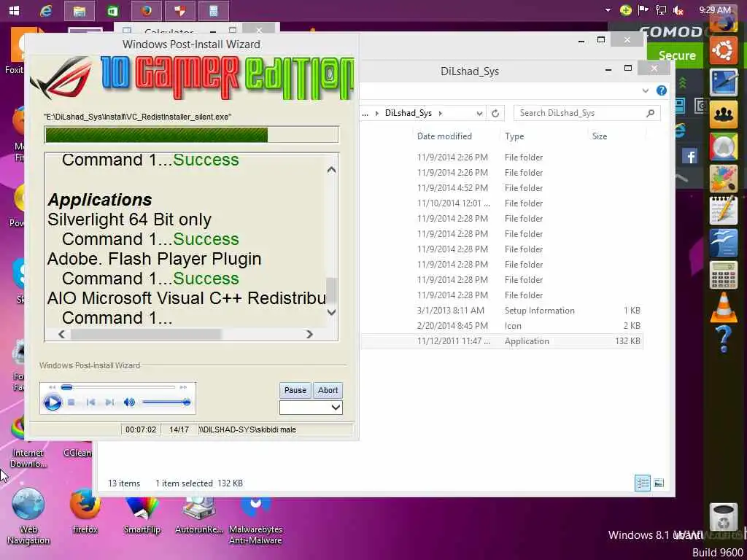Screen dimensions: 747x560
Task: Select the Setup Information file row
Action: coord(501,311)
